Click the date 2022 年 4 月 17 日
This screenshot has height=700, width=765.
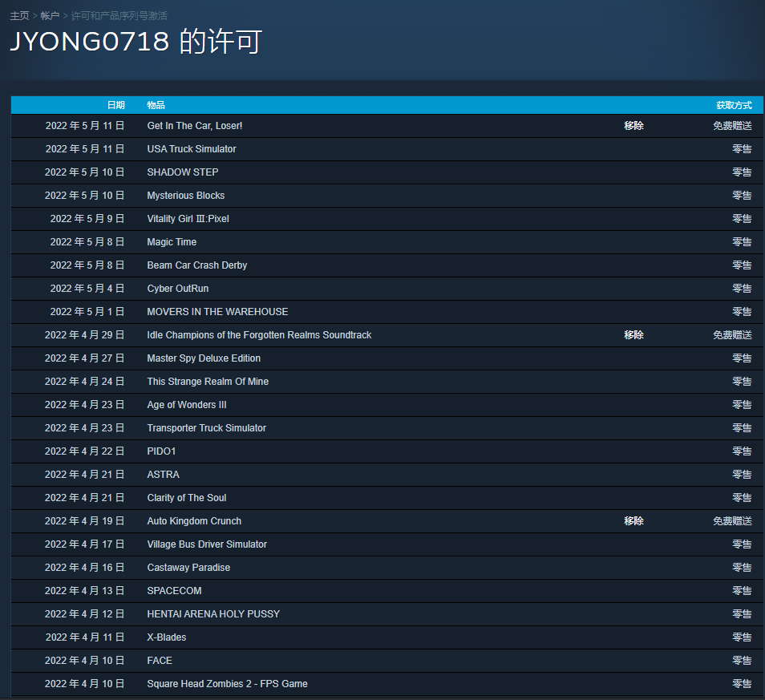click(x=84, y=544)
